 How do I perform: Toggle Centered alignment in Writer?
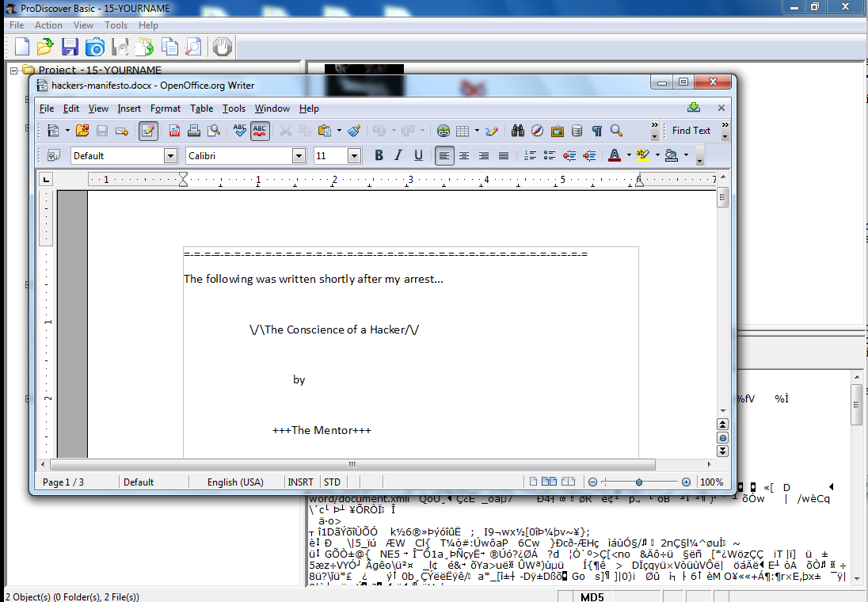(x=464, y=155)
